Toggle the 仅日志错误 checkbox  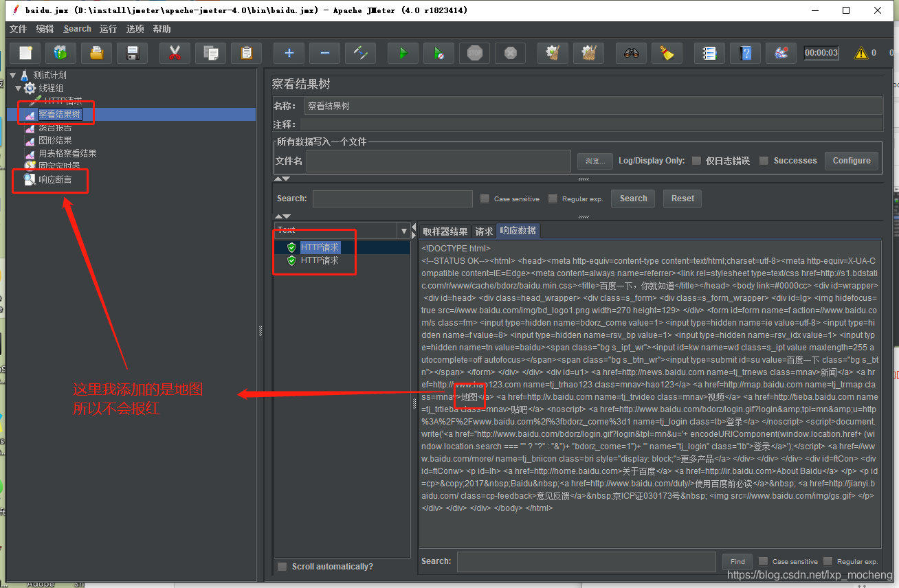click(696, 161)
